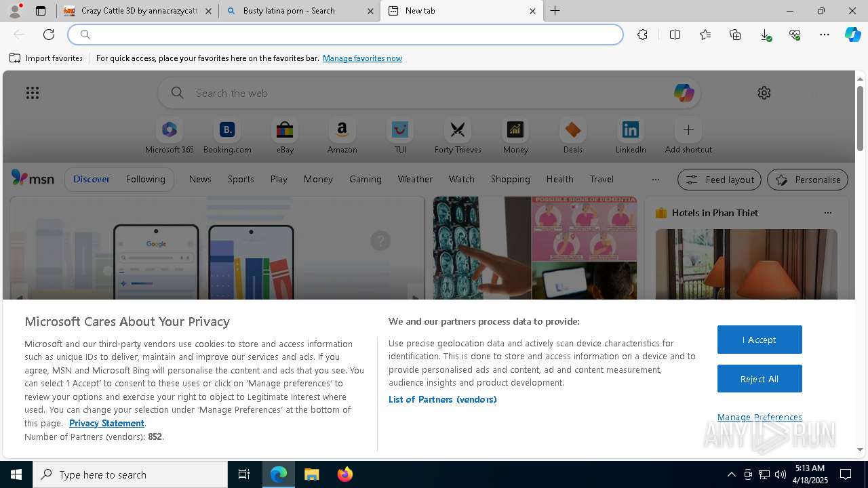868x488 pixels.
Task: Click I Accept cookies button
Action: point(759,340)
